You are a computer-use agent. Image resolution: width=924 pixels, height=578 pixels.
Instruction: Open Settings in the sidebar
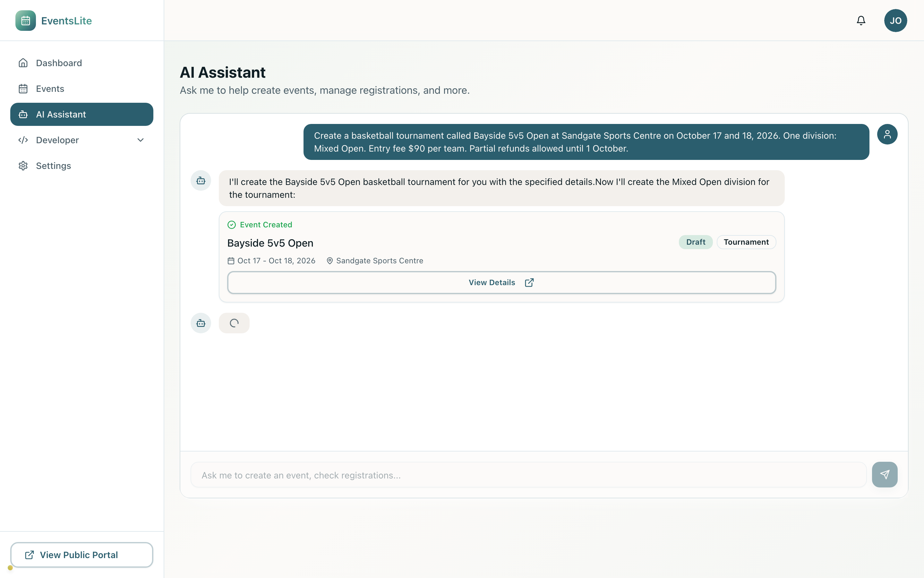click(82, 165)
